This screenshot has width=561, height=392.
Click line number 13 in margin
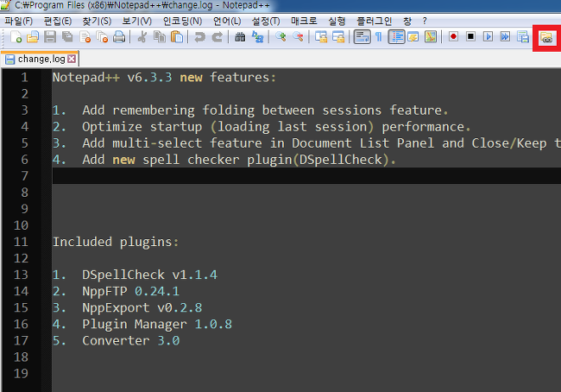(21, 275)
